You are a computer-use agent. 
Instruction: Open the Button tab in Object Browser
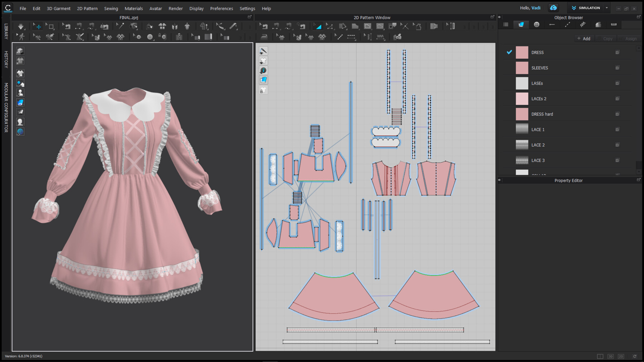[537, 25]
